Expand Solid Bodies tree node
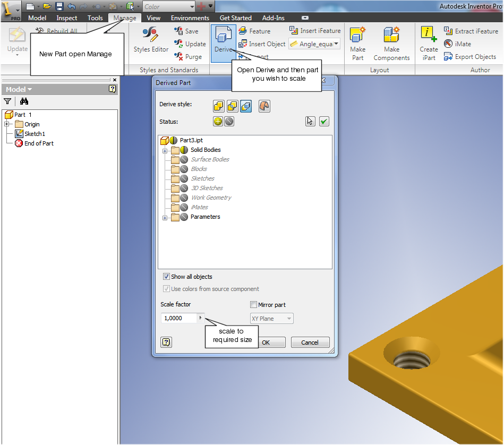 click(165, 151)
